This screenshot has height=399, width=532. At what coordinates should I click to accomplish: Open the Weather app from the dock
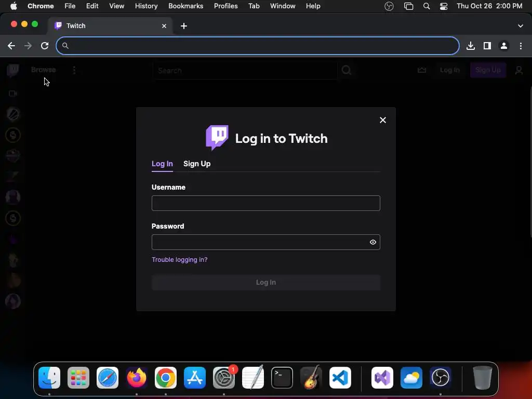[x=411, y=378]
